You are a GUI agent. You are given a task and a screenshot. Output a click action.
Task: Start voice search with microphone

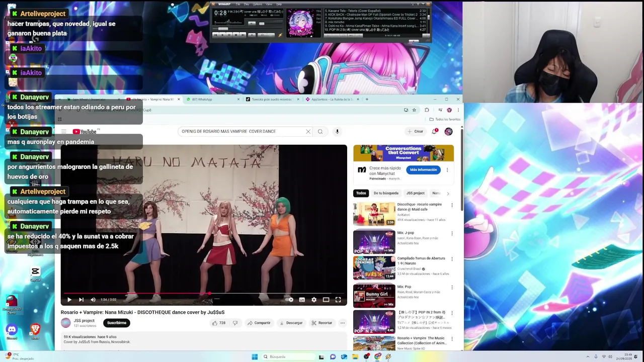[337, 132]
